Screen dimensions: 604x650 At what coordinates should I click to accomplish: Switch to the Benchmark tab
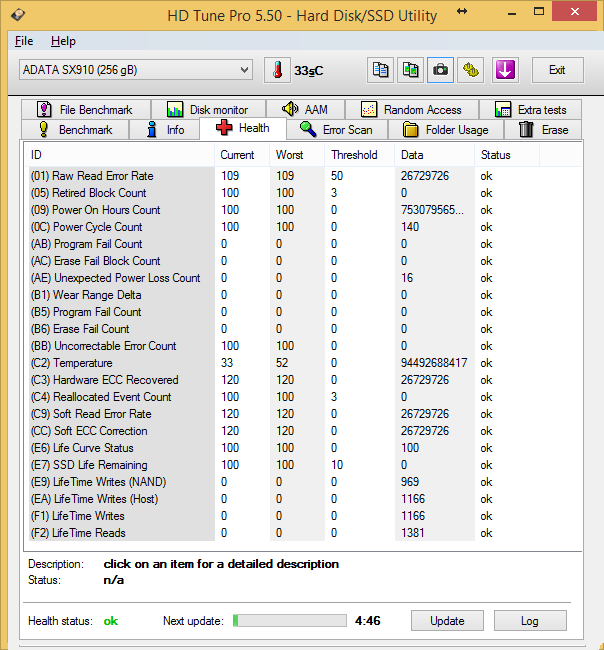tap(75, 130)
